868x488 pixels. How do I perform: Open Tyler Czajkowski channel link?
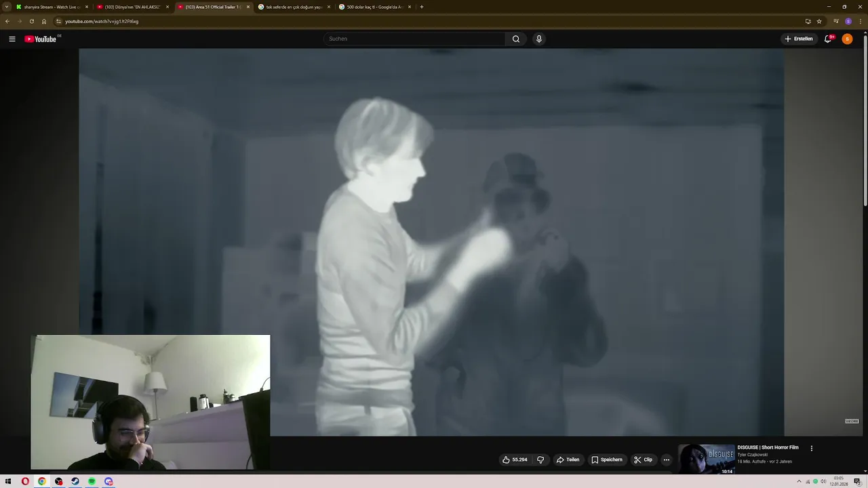click(753, 455)
